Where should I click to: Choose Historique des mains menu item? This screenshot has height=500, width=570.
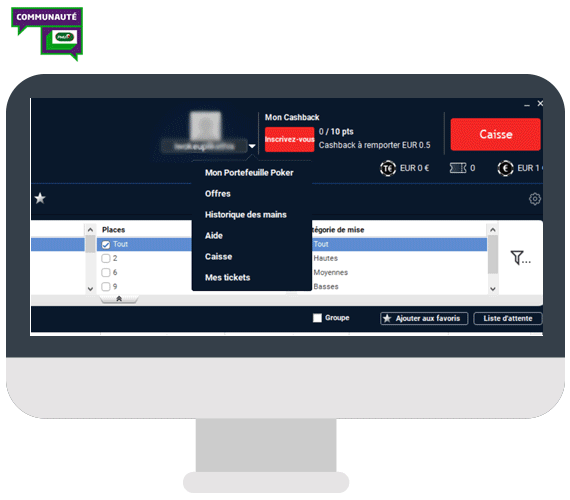pyautogui.click(x=246, y=215)
